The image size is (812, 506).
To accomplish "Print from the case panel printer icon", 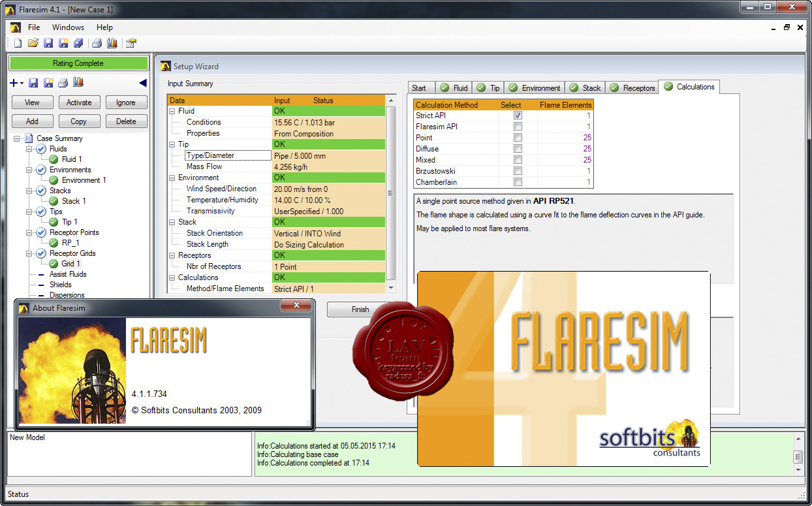I will [63, 83].
